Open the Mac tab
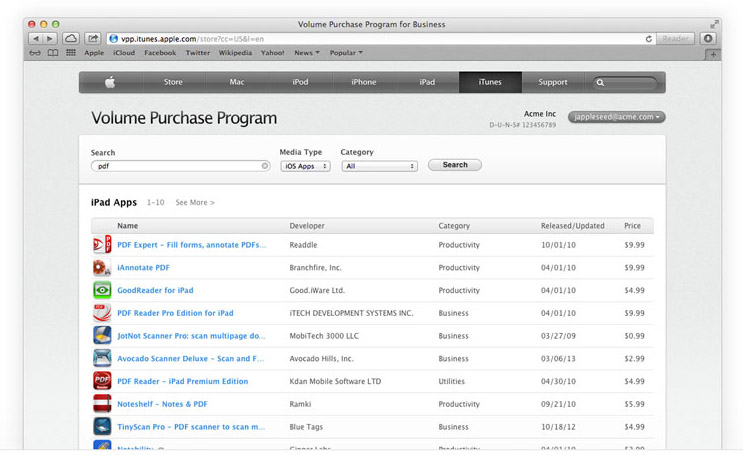 237,82
